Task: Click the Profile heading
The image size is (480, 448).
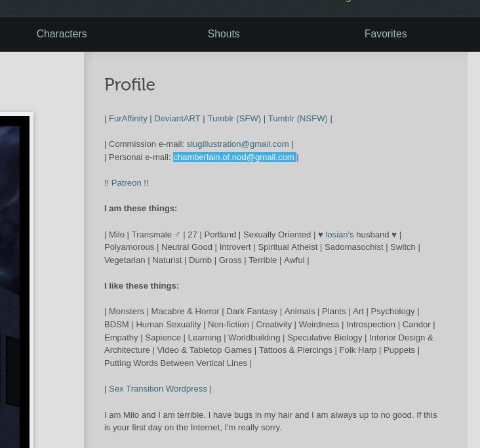Action: (130, 85)
